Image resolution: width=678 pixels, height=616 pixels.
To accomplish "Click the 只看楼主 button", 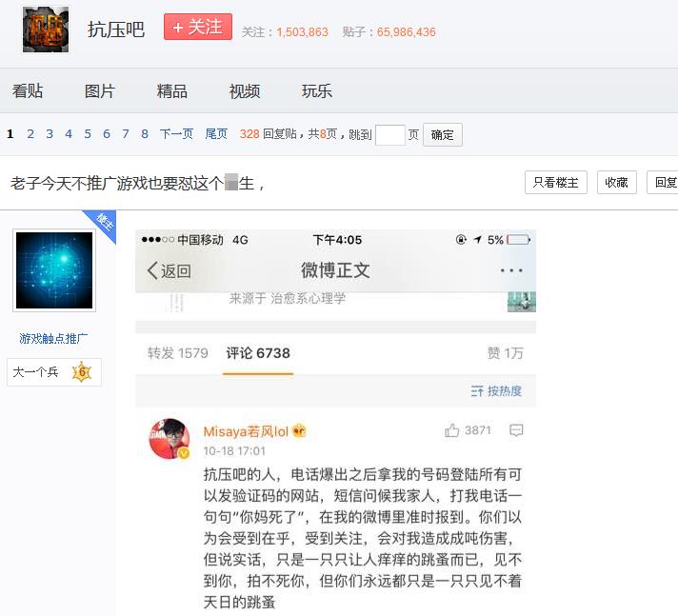I will (x=555, y=183).
